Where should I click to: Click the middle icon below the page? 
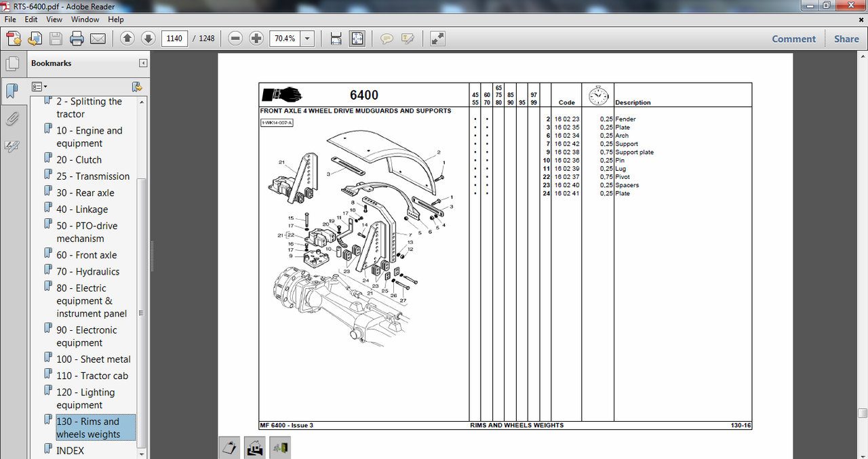pos(255,447)
